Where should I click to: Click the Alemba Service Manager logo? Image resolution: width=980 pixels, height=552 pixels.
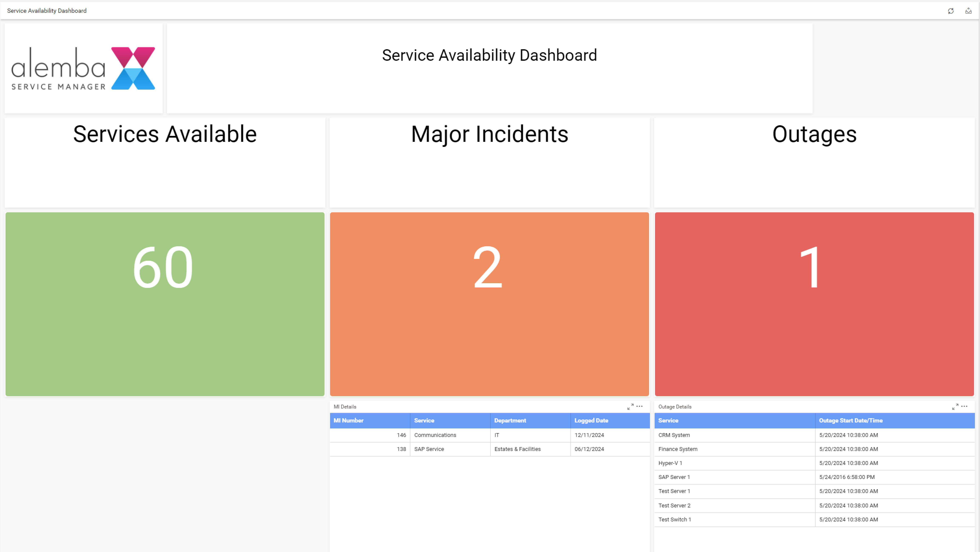click(x=83, y=68)
